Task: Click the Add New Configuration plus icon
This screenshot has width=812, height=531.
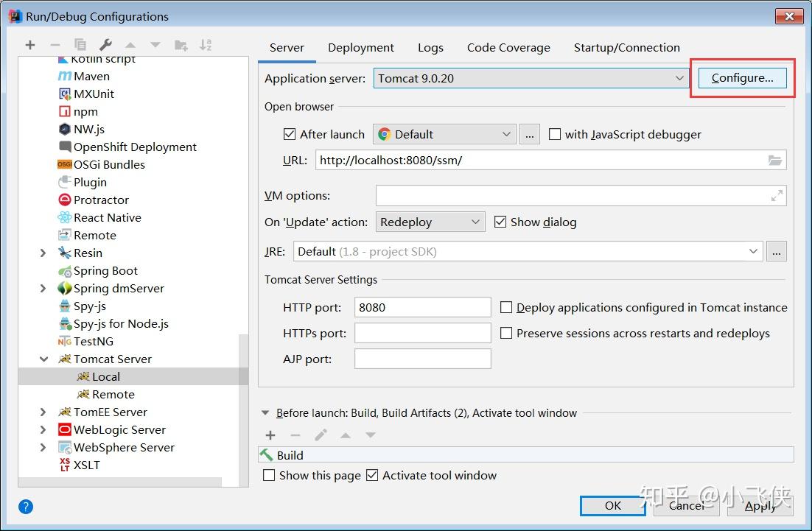Action: (30, 45)
